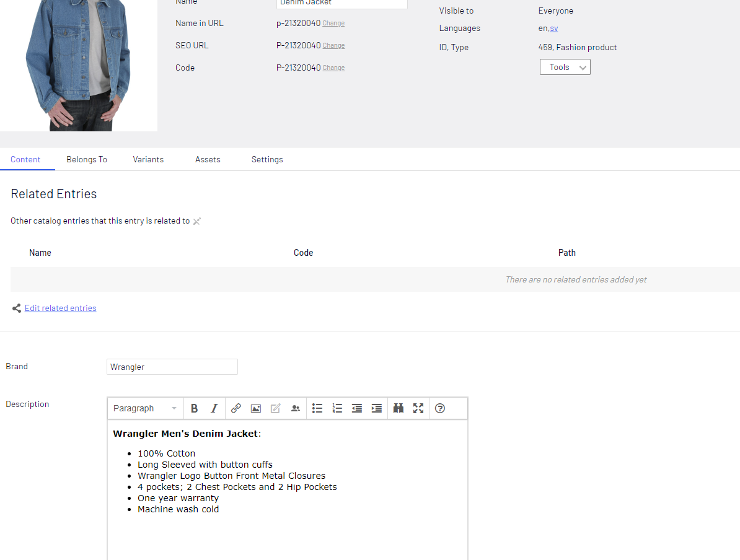Click Change next to Code
The height and width of the screenshot is (560, 740).
click(x=333, y=68)
